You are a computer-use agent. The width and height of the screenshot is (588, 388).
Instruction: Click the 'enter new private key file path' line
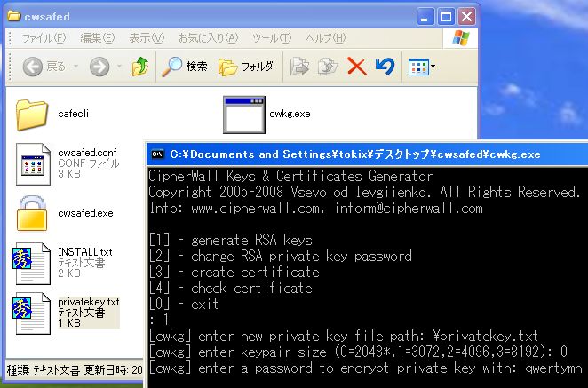point(343,336)
